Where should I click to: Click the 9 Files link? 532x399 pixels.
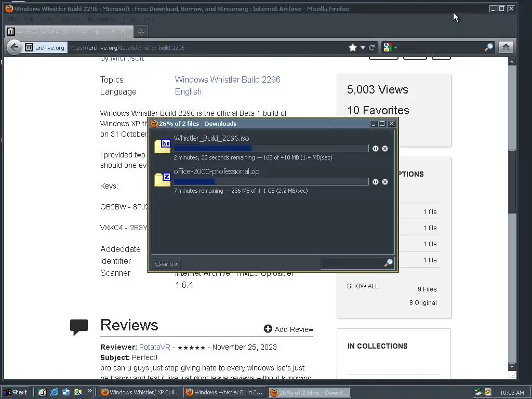(x=427, y=289)
